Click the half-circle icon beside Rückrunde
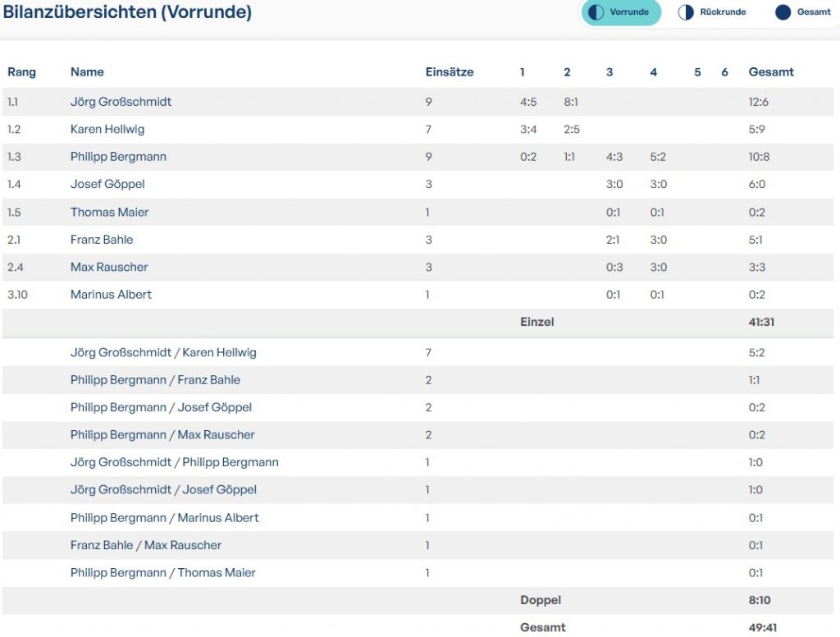This screenshot has height=637, width=840. tap(686, 12)
